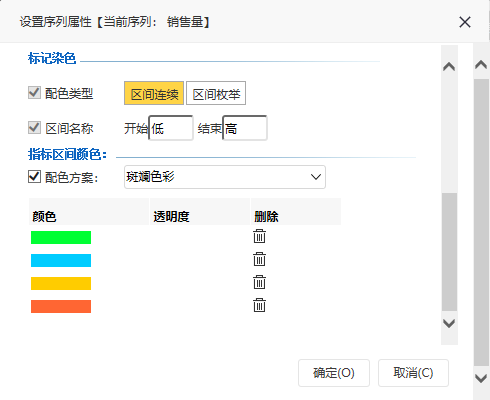
Task: Click the 结束 input field containing 高
Action: (x=245, y=128)
